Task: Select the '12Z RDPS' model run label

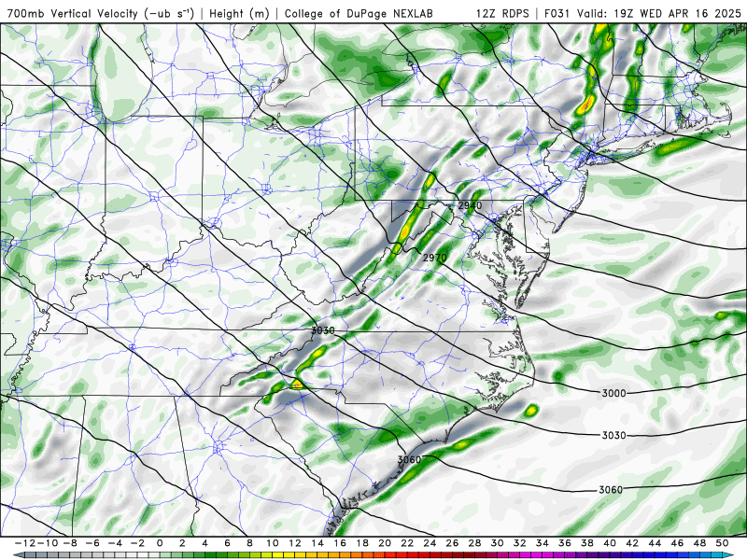Action: coord(502,13)
